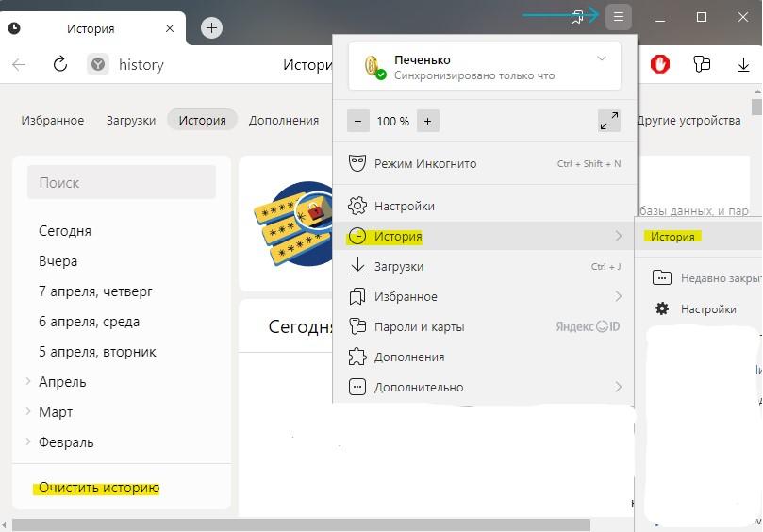Increase zoom with plus button
Screen dimensions: 763x532
pos(428,121)
